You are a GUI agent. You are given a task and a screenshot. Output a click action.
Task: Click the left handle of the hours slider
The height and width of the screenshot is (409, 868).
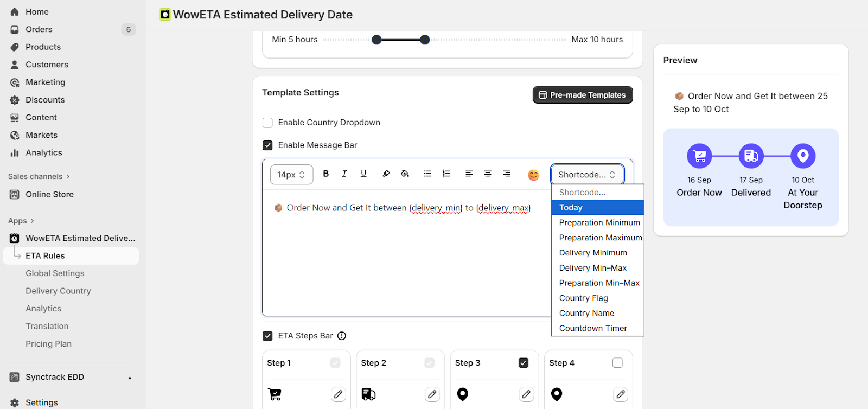click(376, 40)
